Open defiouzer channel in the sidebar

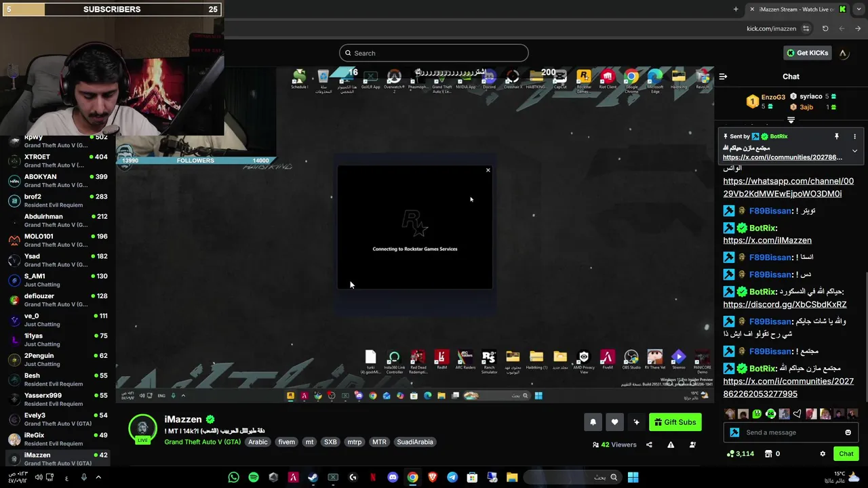coord(58,300)
